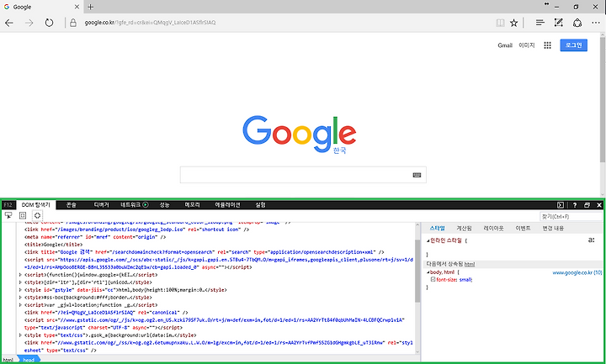Expand the style id="gstyle" node
The image size is (606, 364).
[20, 290]
